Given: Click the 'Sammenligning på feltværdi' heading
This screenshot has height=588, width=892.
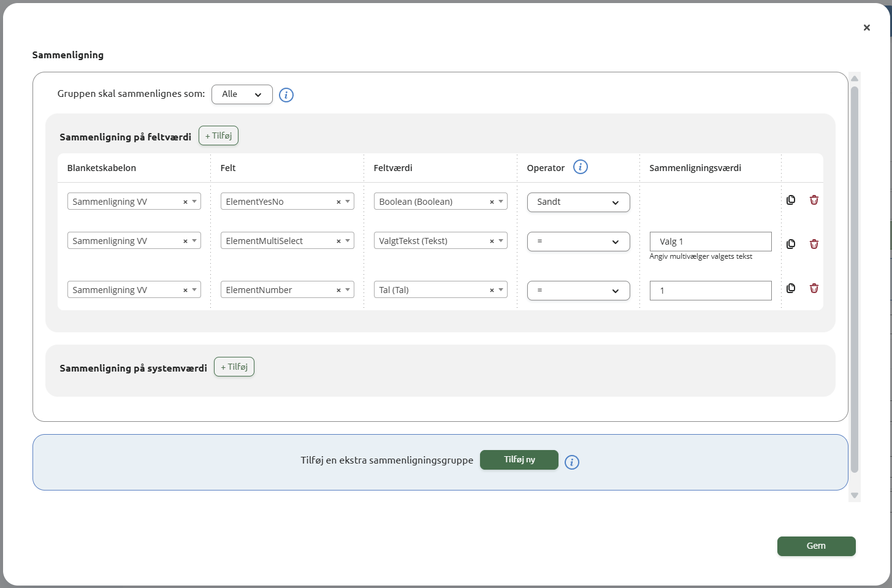Looking at the screenshot, I should point(126,137).
